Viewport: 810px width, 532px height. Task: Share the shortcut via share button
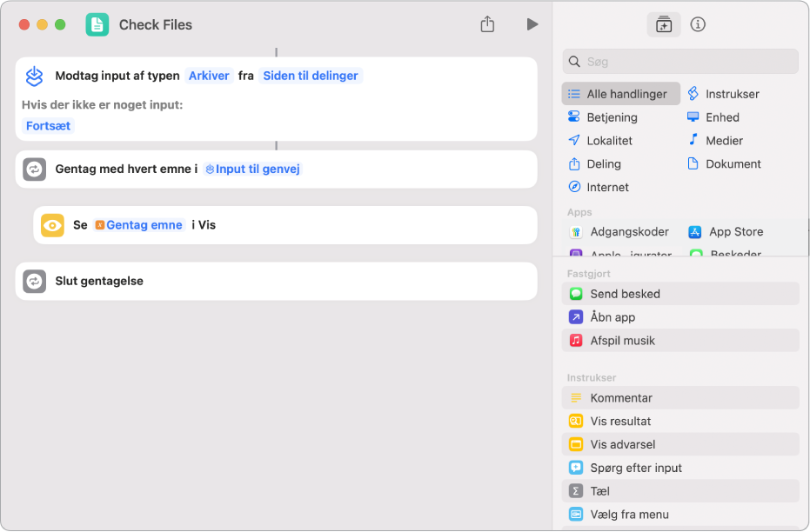click(x=487, y=24)
